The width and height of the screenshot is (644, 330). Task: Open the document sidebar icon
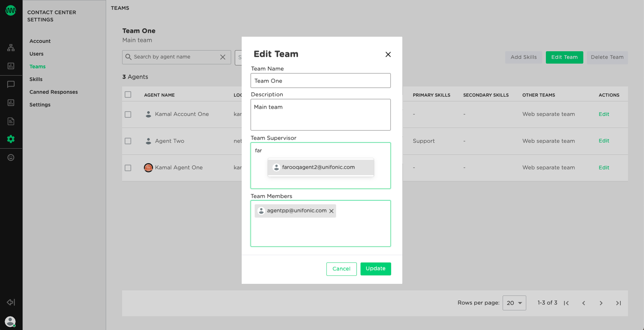[x=11, y=121]
